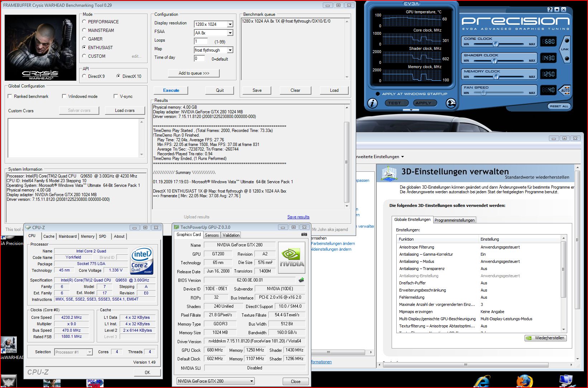Click Precision RESET ALL button
588x388 pixels.
click(559, 106)
